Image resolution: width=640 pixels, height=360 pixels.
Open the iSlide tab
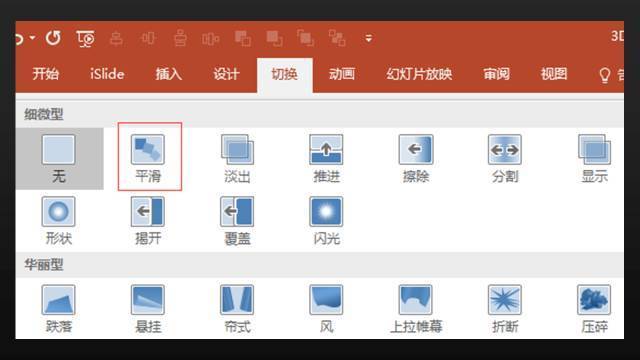coord(107,74)
